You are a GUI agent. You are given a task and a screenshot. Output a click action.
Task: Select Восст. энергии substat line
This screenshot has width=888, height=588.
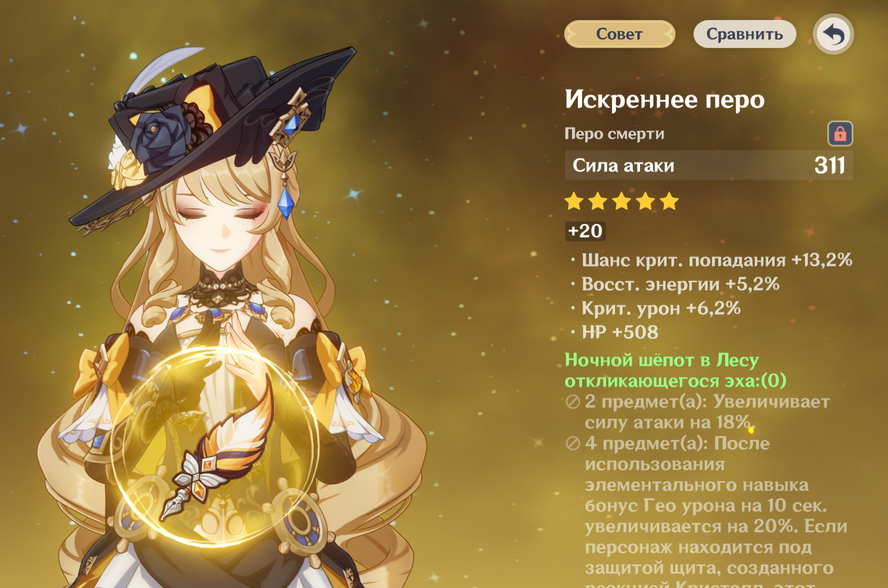click(x=675, y=284)
